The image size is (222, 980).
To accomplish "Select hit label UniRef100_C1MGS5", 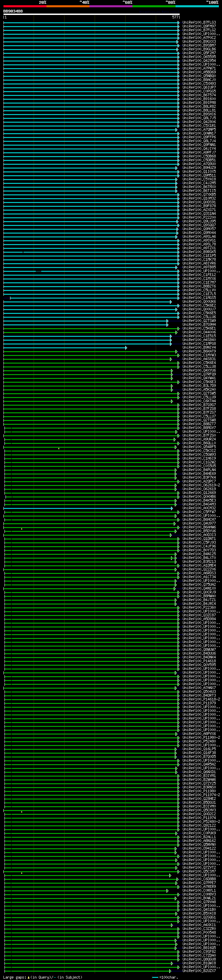I will pyautogui.click(x=199, y=298).
